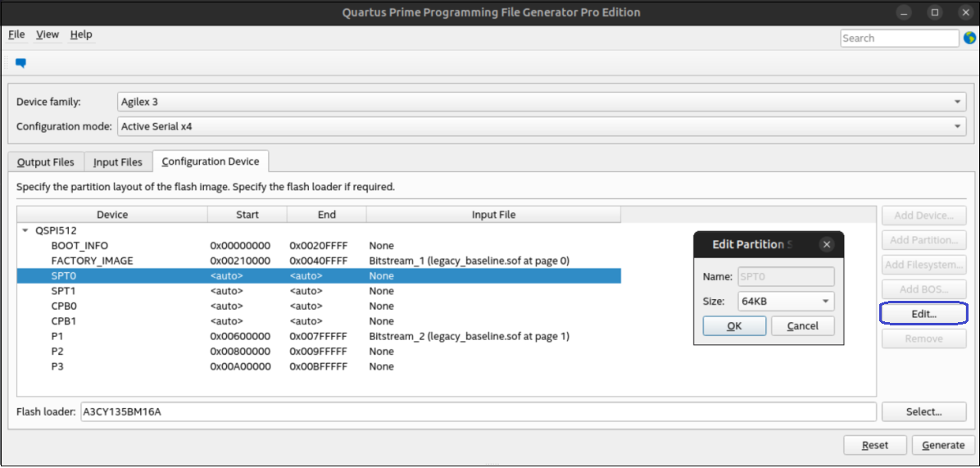Viewport: 980px width, 468px height.
Task: Click the Generate button
Action: point(943,445)
